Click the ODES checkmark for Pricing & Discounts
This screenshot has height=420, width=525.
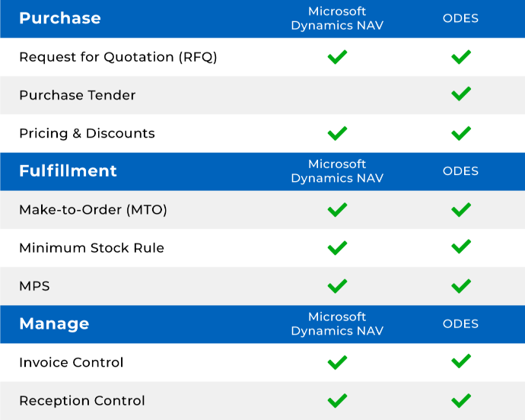pyautogui.click(x=461, y=133)
